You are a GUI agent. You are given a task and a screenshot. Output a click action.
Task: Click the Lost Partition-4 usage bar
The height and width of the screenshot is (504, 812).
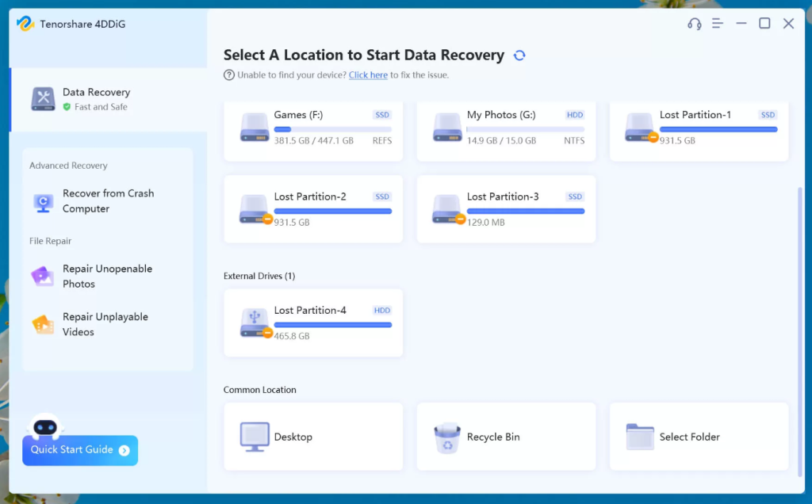click(332, 325)
